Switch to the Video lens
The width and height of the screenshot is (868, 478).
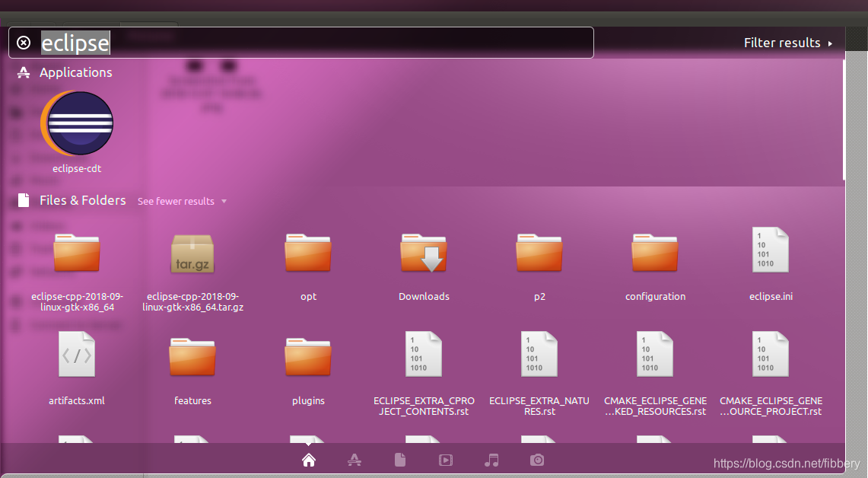446,460
